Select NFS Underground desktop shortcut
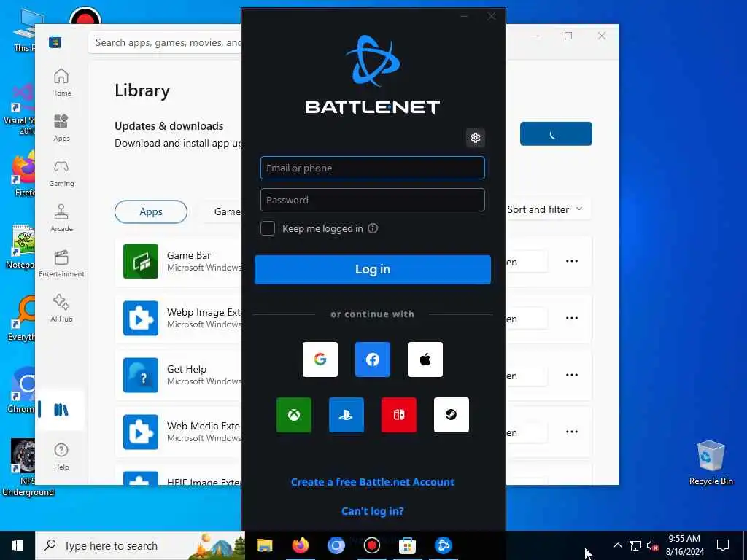Screen dimensions: 747x560 tap(27, 467)
